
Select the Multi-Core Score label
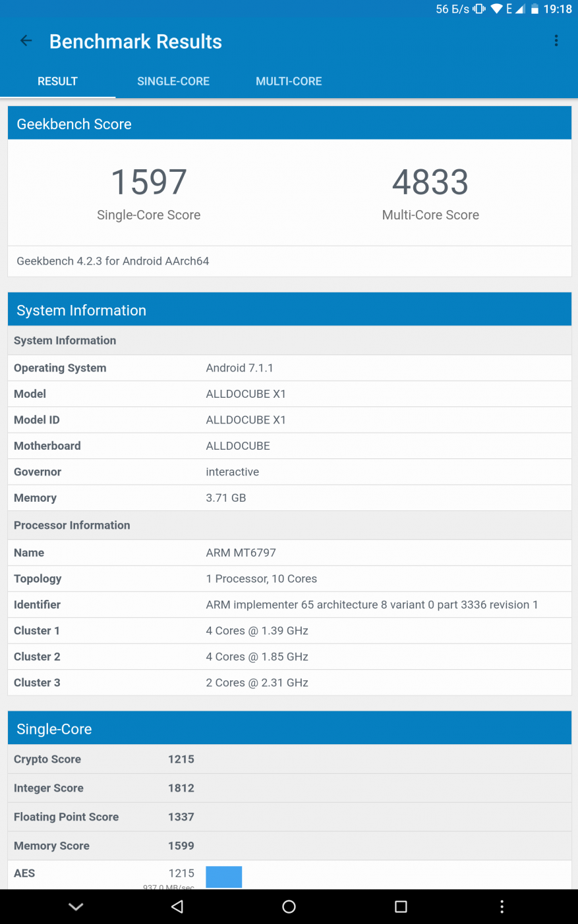pos(430,215)
